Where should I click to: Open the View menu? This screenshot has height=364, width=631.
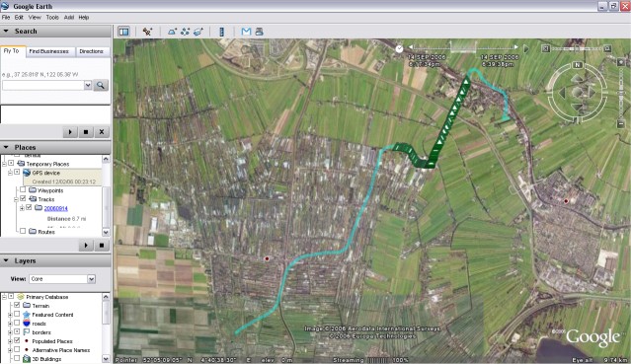[35, 18]
